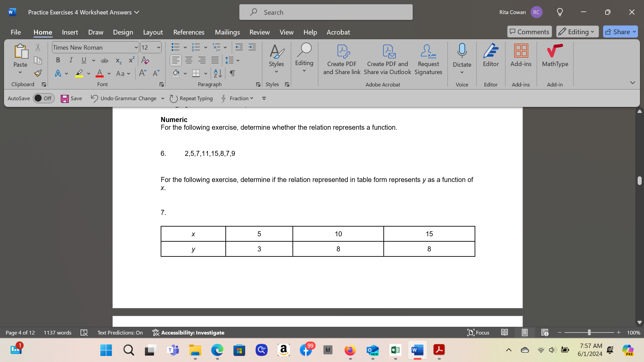Clear all formatting icon

pos(145,60)
